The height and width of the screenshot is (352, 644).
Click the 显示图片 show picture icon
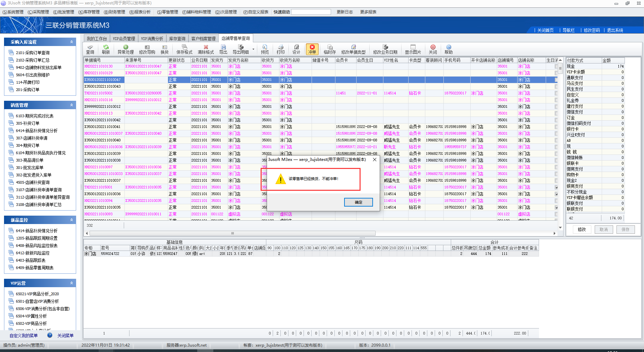tap(413, 49)
